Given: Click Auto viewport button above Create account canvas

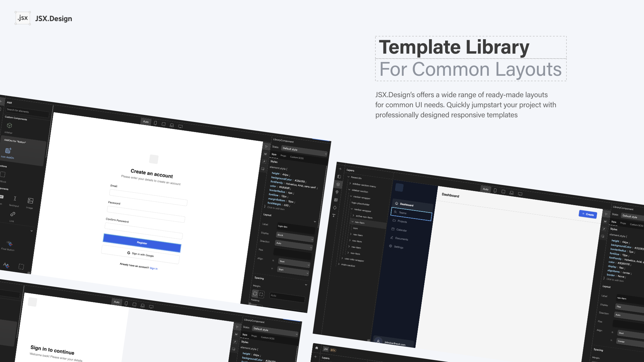Looking at the screenshot, I should 146,122.
